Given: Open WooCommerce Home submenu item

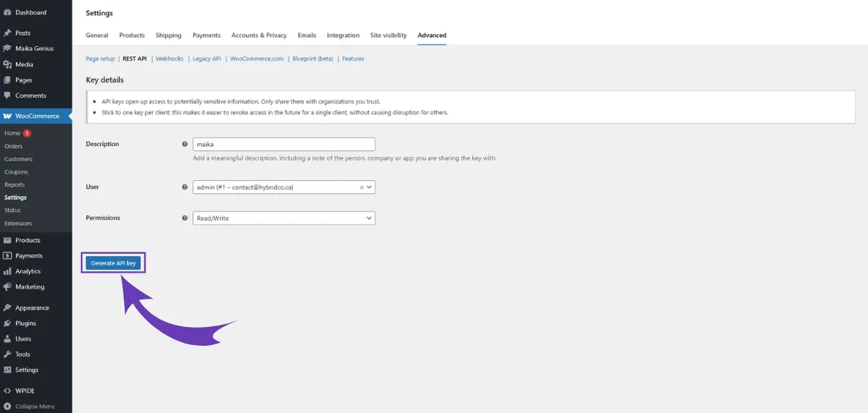Looking at the screenshot, I should point(12,133).
